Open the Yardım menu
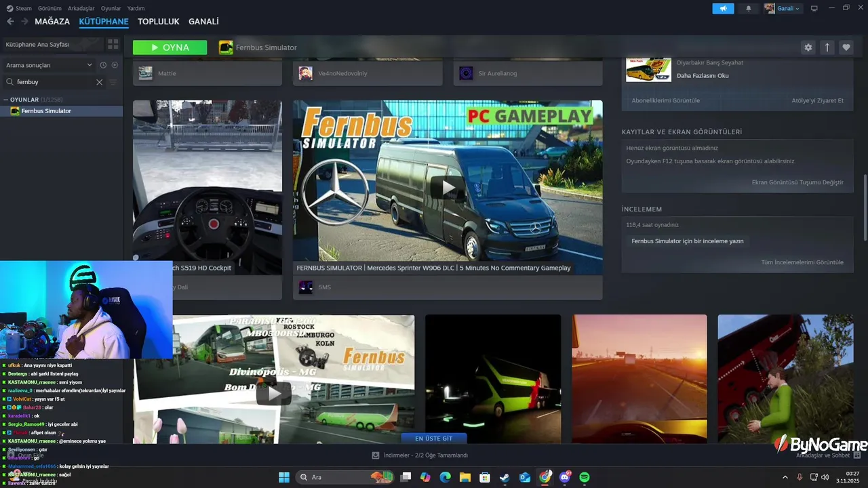This screenshot has width=868, height=488. [136, 8]
